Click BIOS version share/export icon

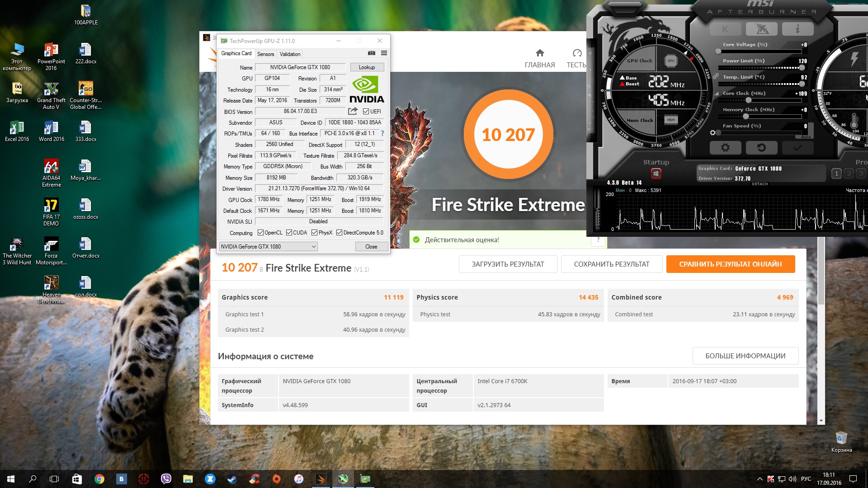(x=353, y=111)
